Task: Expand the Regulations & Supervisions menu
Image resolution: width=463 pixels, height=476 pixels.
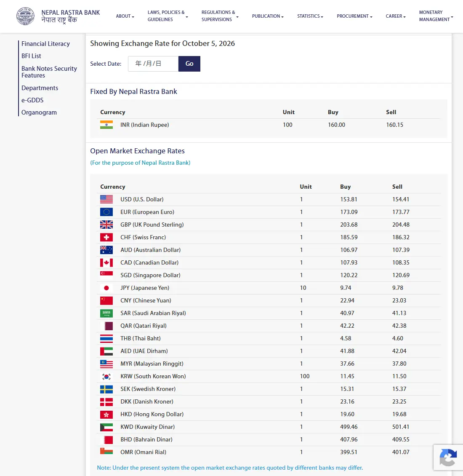Action: pos(220,16)
